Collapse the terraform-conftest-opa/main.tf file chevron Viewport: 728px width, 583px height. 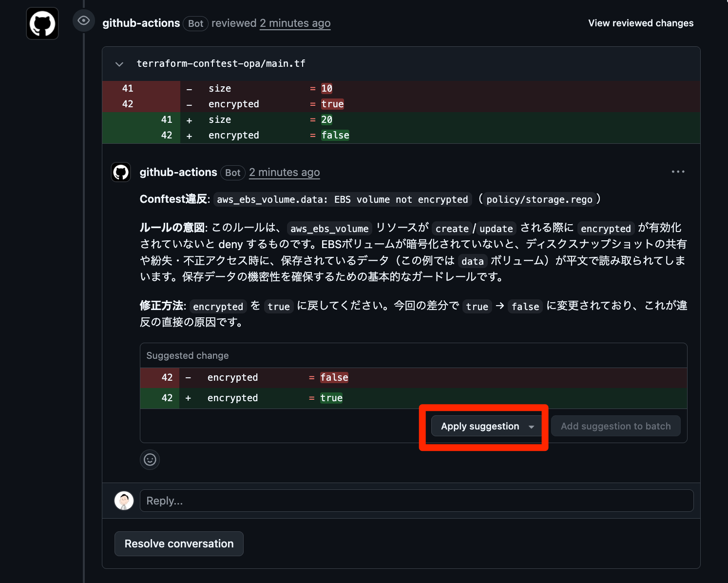point(119,64)
